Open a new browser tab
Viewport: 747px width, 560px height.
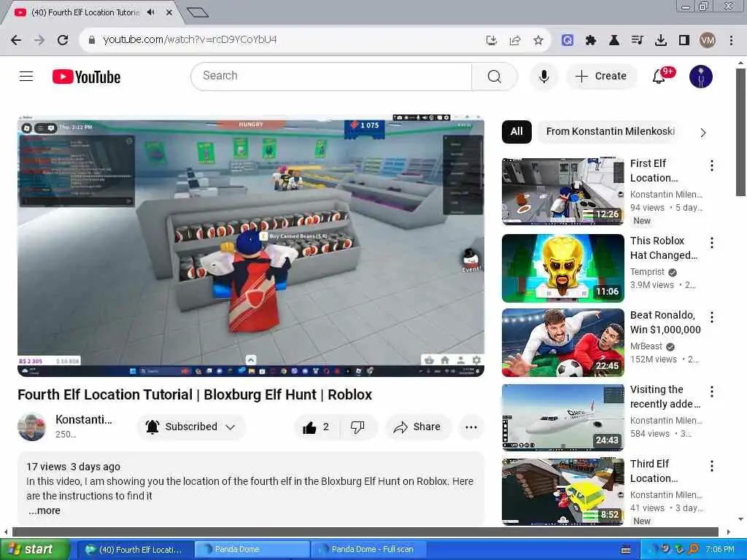(x=197, y=12)
